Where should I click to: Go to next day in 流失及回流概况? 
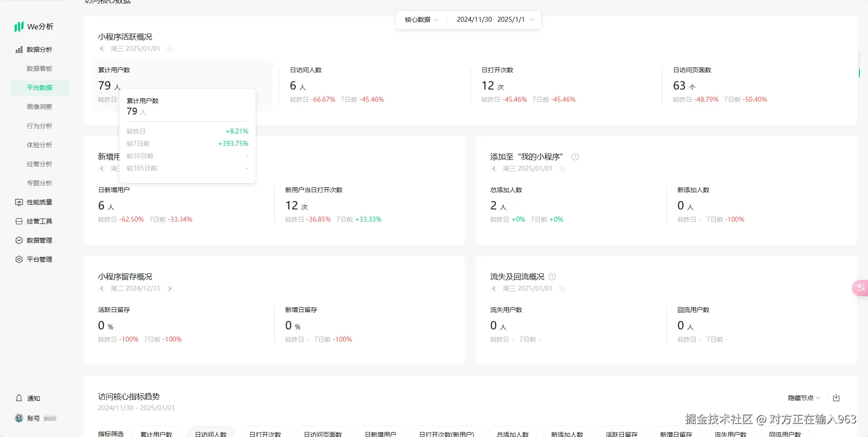pos(562,288)
